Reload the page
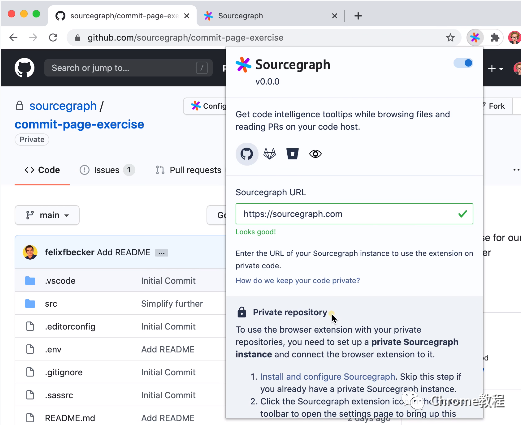The width and height of the screenshot is (521, 425). click(53, 37)
